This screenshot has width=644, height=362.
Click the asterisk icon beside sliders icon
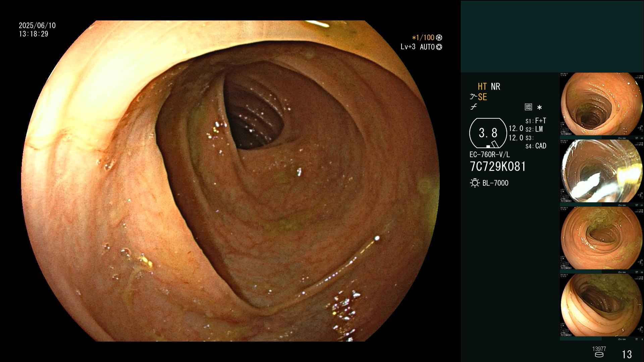(x=539, y=107)
